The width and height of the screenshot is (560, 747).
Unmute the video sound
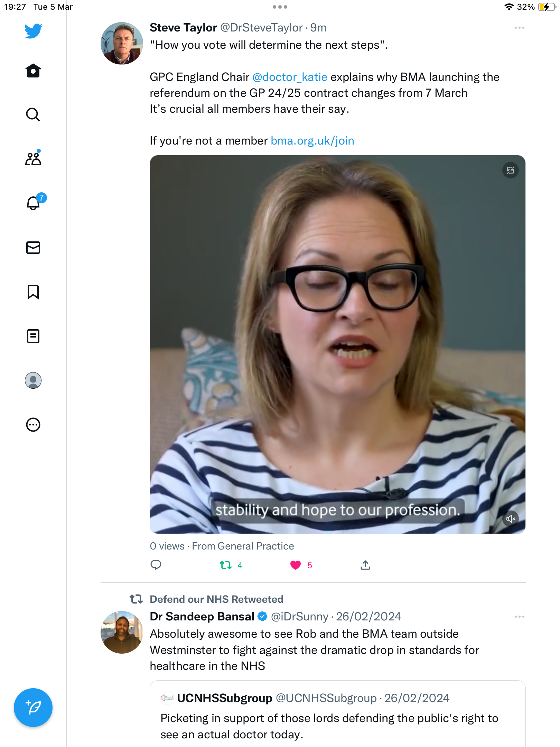click(x=511, y=519)
